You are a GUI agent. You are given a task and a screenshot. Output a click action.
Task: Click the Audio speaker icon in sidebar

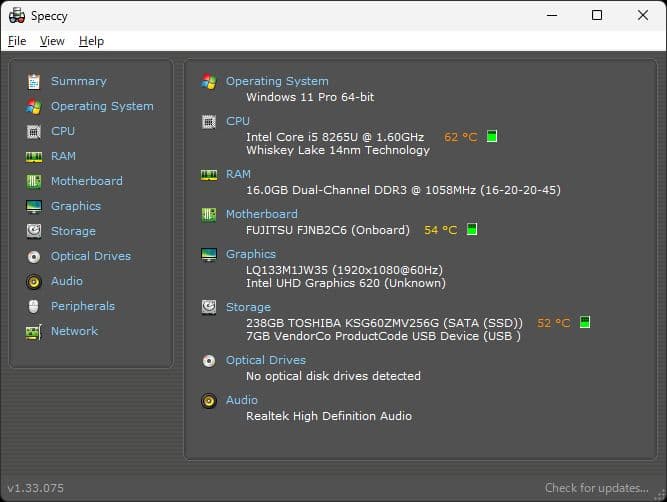pyautogui.click(x=34, y=282)
